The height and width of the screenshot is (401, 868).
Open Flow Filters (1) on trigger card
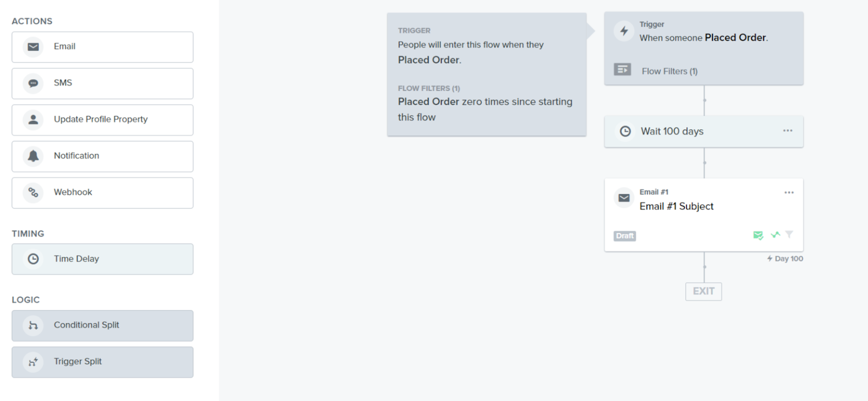[x=669, y=71]
